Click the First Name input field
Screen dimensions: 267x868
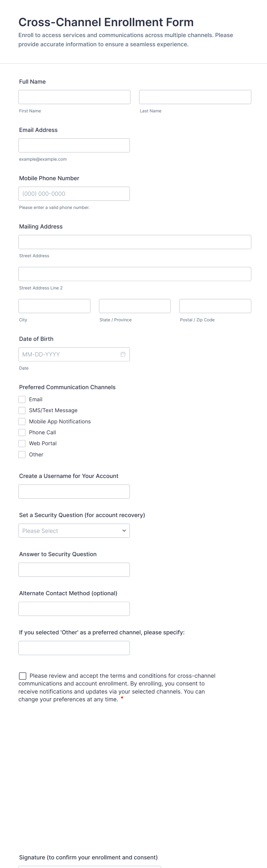(74, 97)
